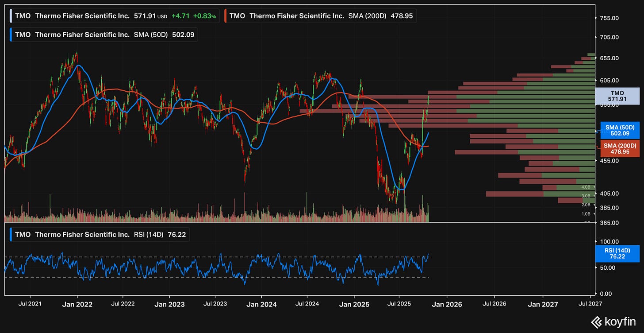Click the Jan 2022 date label
This screenshot has width=644, height=333.
[77, 304]
